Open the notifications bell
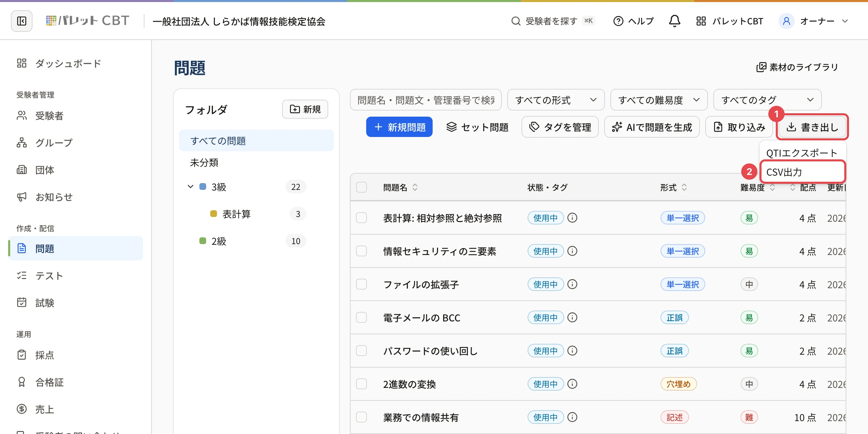Image resolution: width=868 pixels, height=434 pixels. (674, 21)
